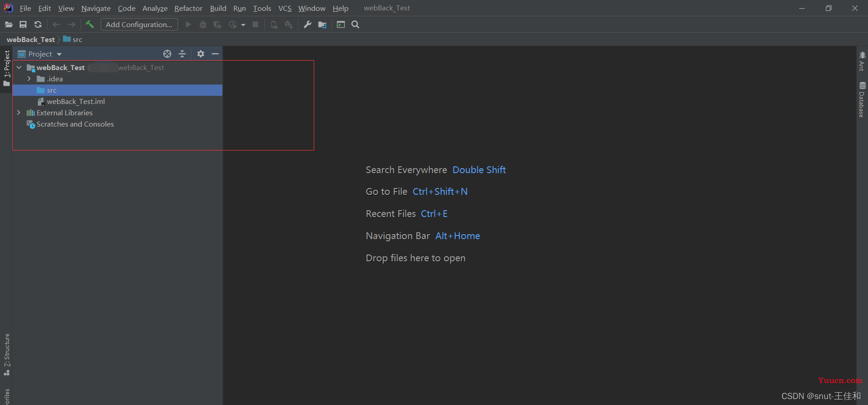Open the Refactor menu
This screenshot has width=868, height=405.
[x=189, y=8]
